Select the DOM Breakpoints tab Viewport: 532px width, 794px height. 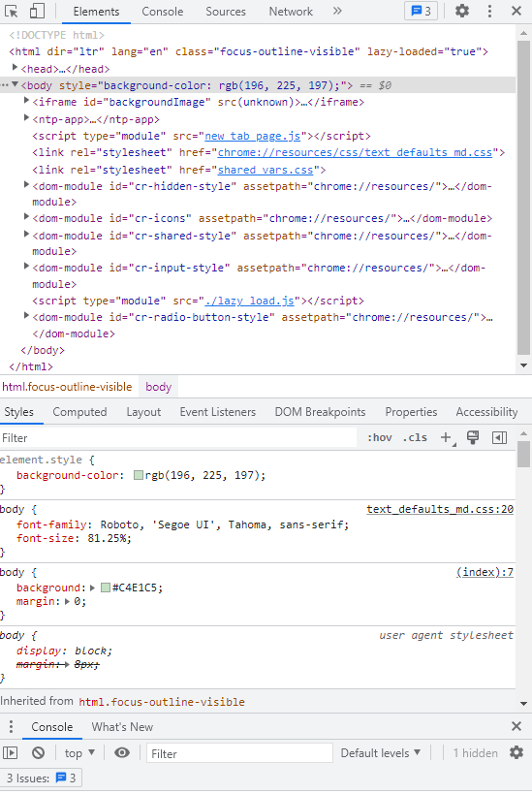pos(320,412)
